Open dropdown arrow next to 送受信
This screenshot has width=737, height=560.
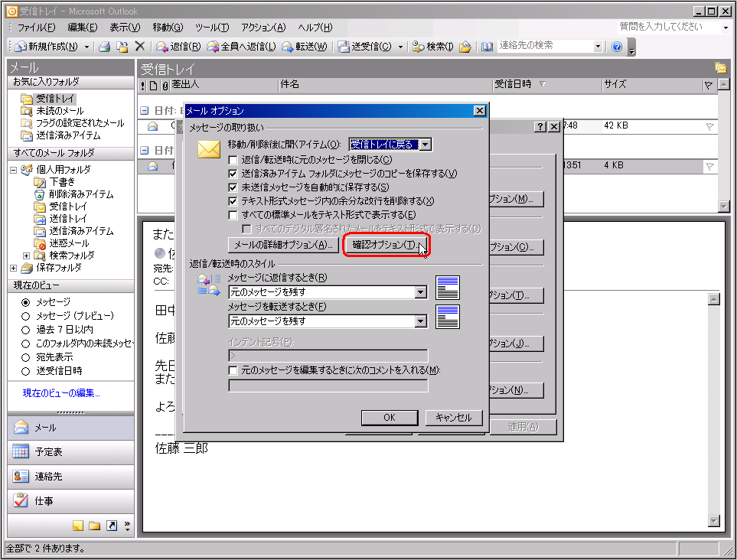pyautogui.click(x=400, y=47)
